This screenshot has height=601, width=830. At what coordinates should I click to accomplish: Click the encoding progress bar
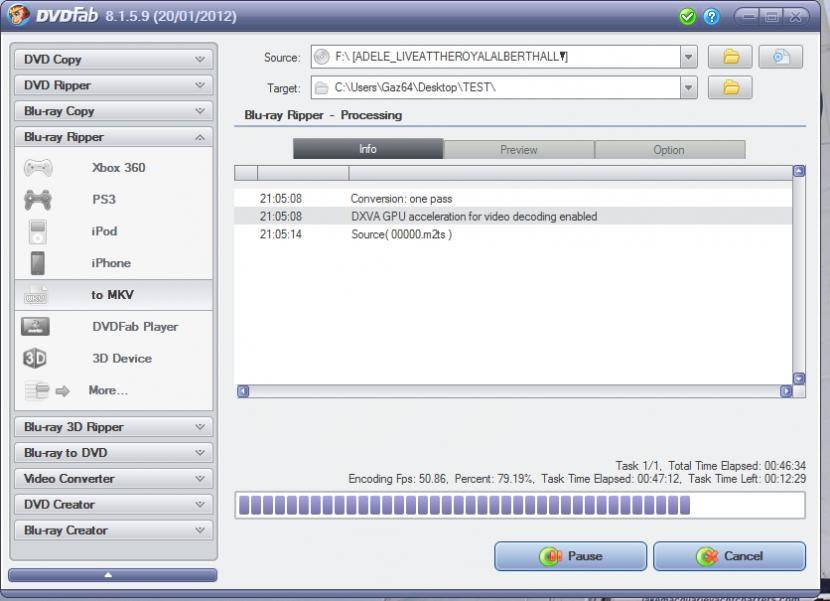(520, 505)
